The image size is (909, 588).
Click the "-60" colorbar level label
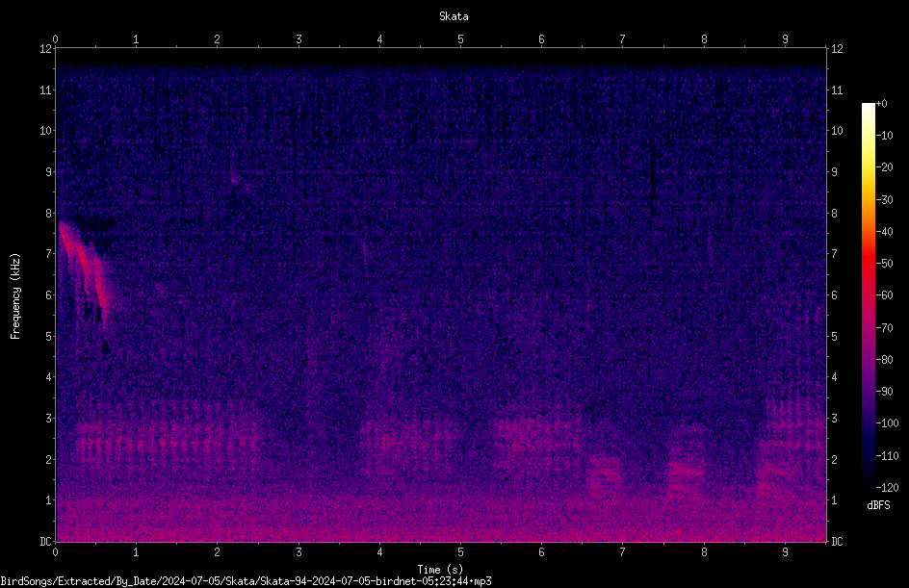pyautogui.click(x=884, y=295)
